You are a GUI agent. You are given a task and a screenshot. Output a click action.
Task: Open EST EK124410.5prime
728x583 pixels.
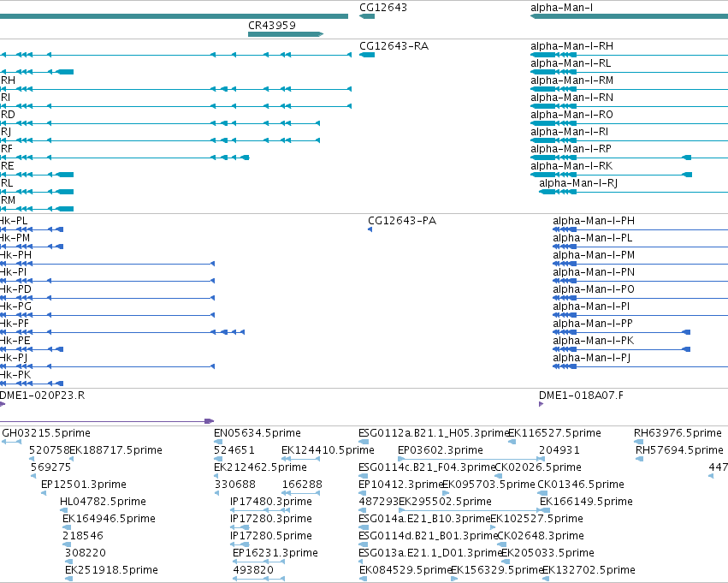click(x=328, y=450)
